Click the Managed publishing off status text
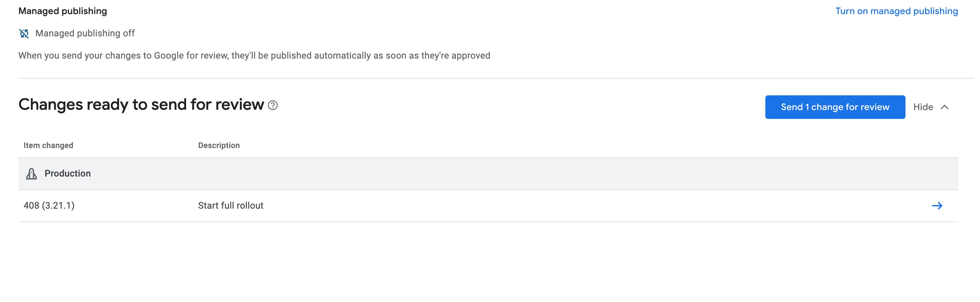This screenshot has width=980, height=302. [85, 33]
